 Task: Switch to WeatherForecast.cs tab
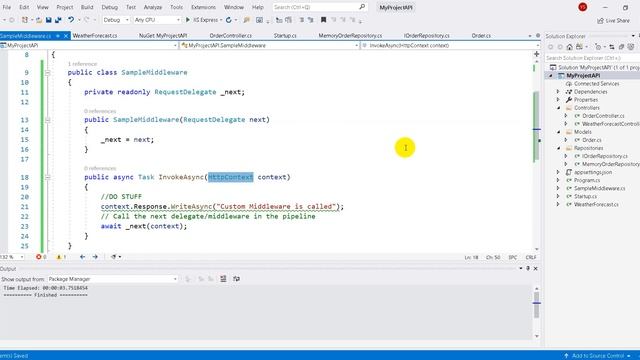(x=95, y=36)
